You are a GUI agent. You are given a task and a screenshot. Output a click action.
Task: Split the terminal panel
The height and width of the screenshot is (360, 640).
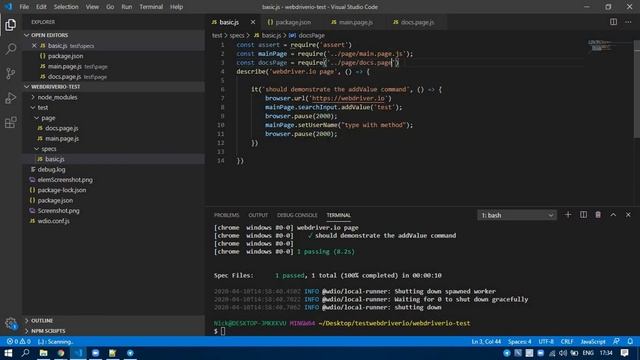[x=583, y=215]
